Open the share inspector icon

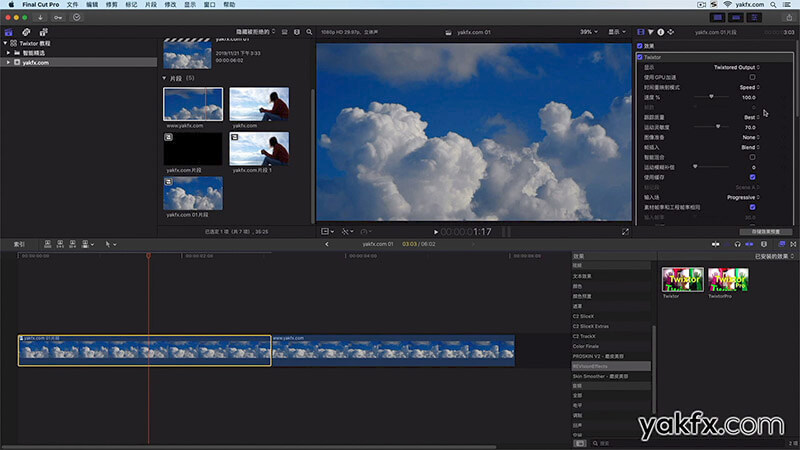671,32
